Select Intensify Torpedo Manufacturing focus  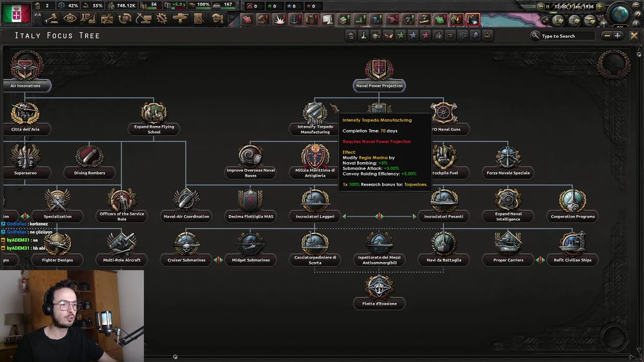[x=315, y=119]
